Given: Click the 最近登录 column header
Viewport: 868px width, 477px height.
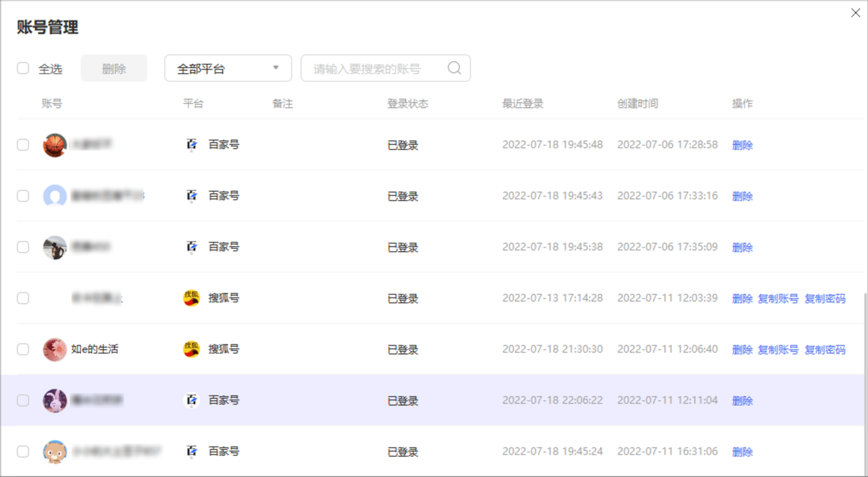Looking at the screenshot, I should (x=523, y=104).
